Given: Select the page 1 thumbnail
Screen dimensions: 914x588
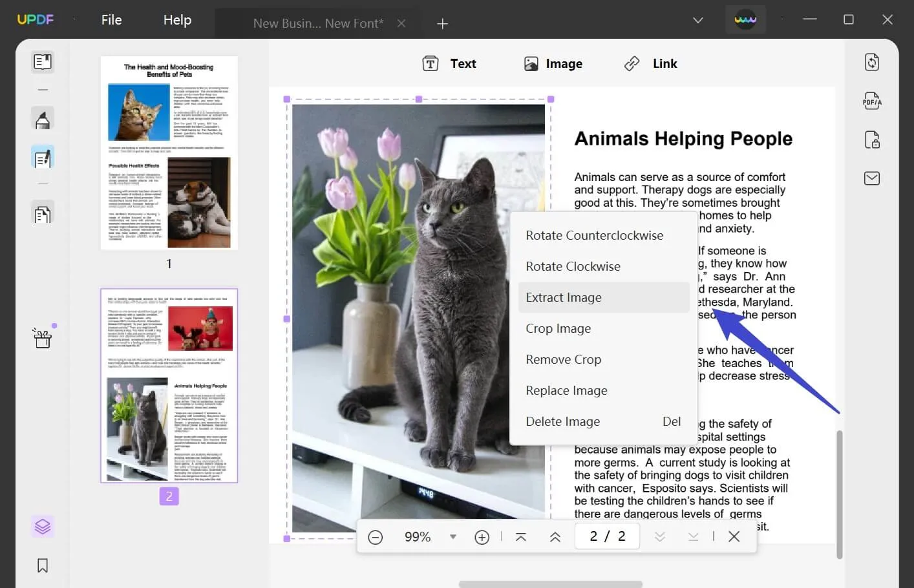Looking at the screenshot, I should point(169,152).
